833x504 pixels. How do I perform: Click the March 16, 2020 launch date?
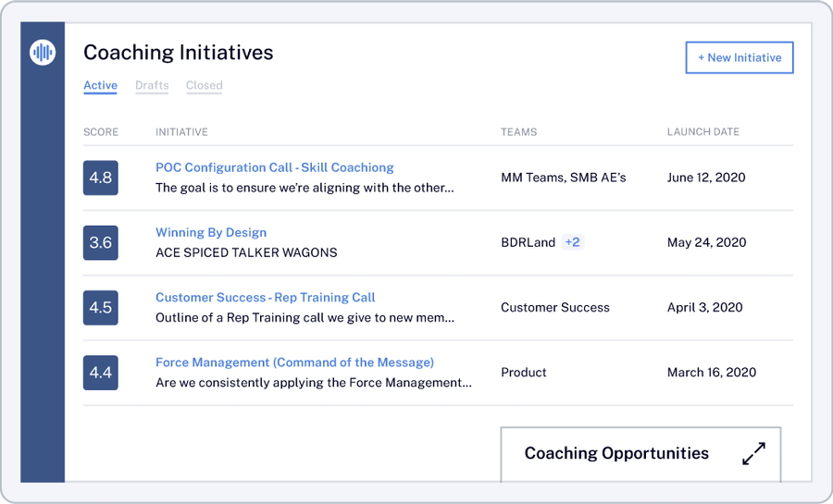pyautogui.click(x=712, y=373)
